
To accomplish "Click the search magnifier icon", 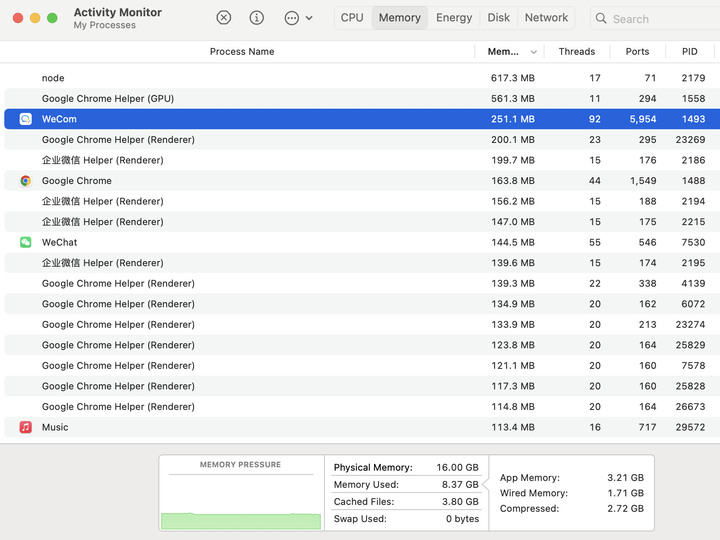I will click(601, 18).
